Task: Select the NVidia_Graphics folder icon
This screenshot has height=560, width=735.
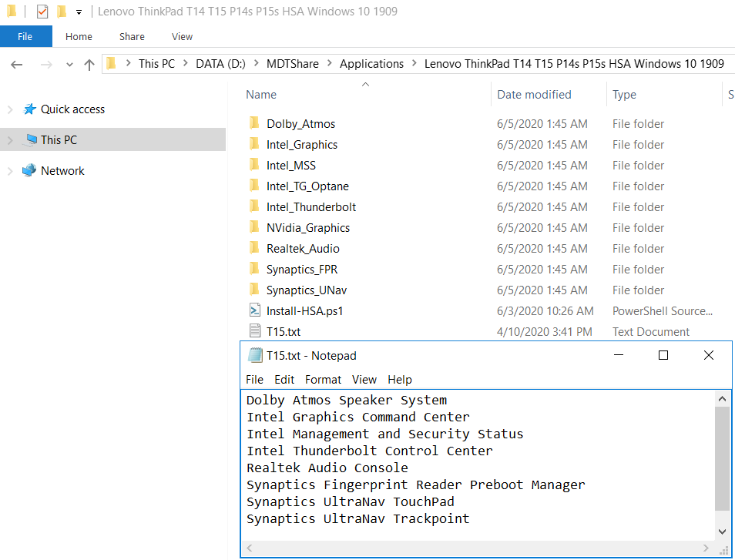Action: coord(254,227)
